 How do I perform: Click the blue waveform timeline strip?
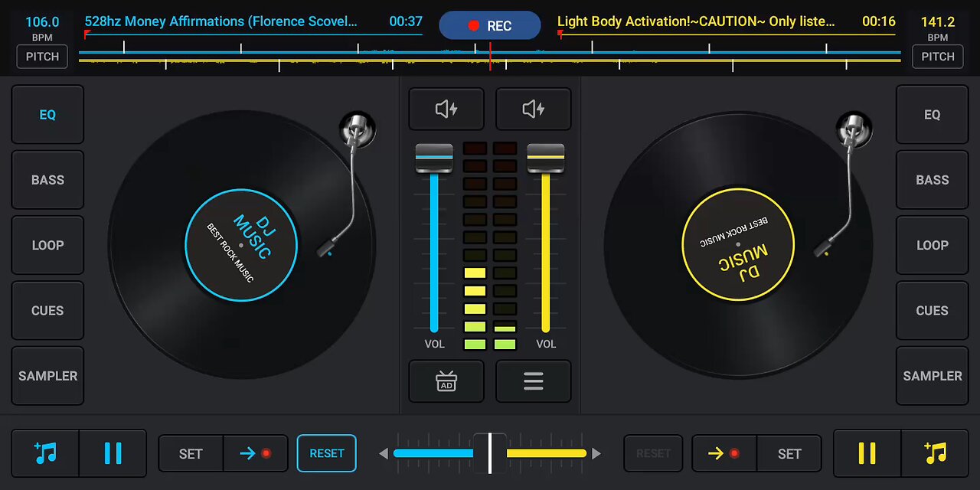click(490, 53)
